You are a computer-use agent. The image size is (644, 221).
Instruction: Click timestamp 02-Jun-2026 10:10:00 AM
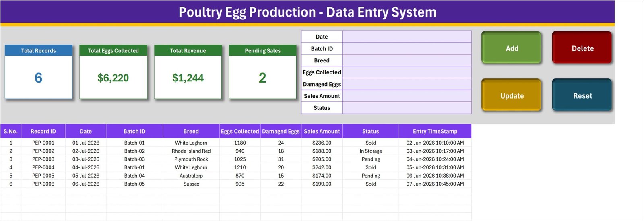(x=435, y=143)
